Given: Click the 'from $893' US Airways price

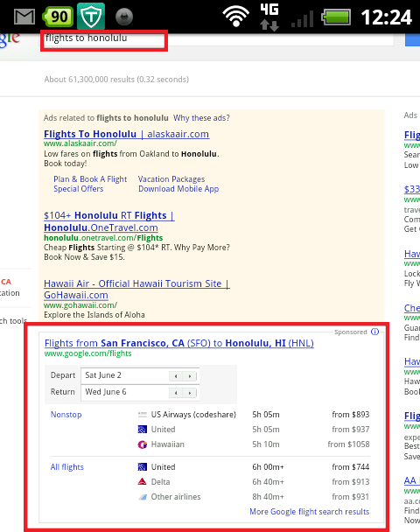Looking at the screenshot, I should pos(351,414).
